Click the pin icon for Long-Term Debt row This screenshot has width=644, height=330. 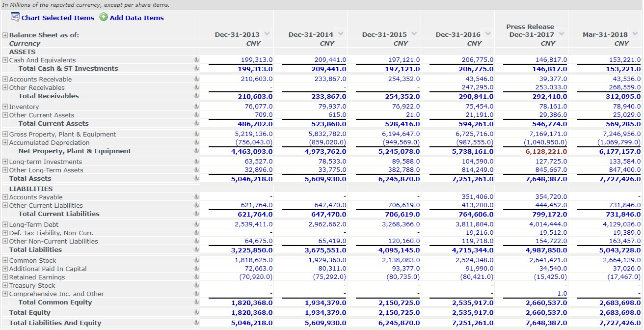196,224
